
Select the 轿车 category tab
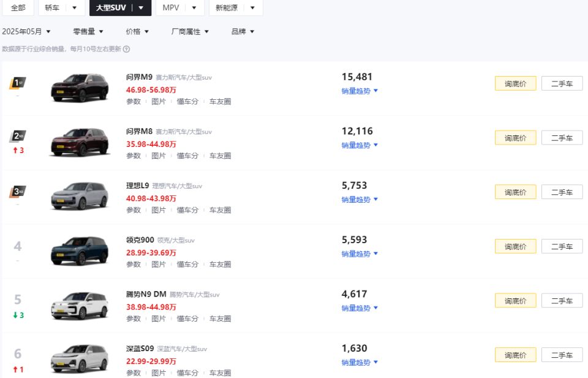tap(52, 7)
